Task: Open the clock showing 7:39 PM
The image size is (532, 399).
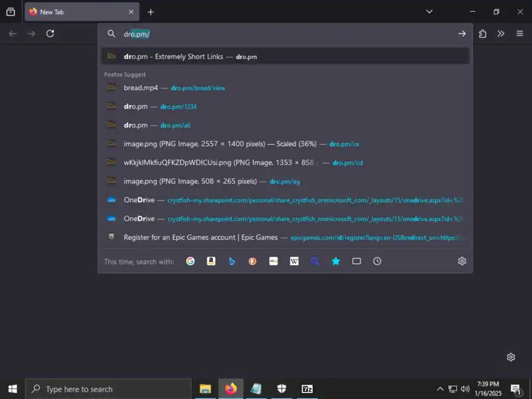Action: [x=488, y=389]
